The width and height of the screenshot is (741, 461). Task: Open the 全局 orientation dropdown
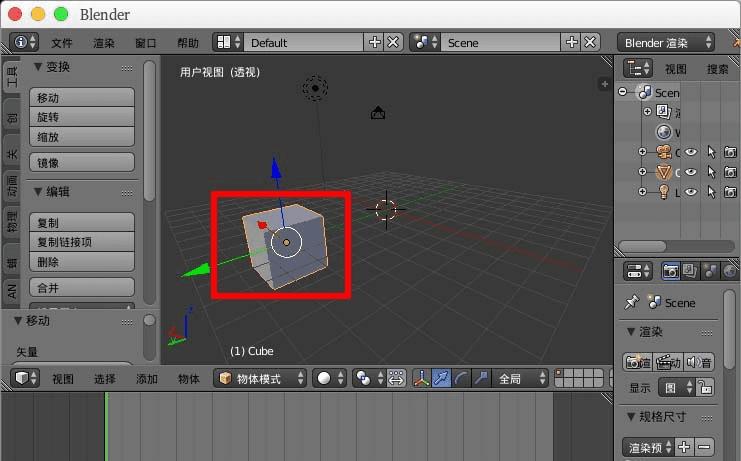[x=520, y=378]
